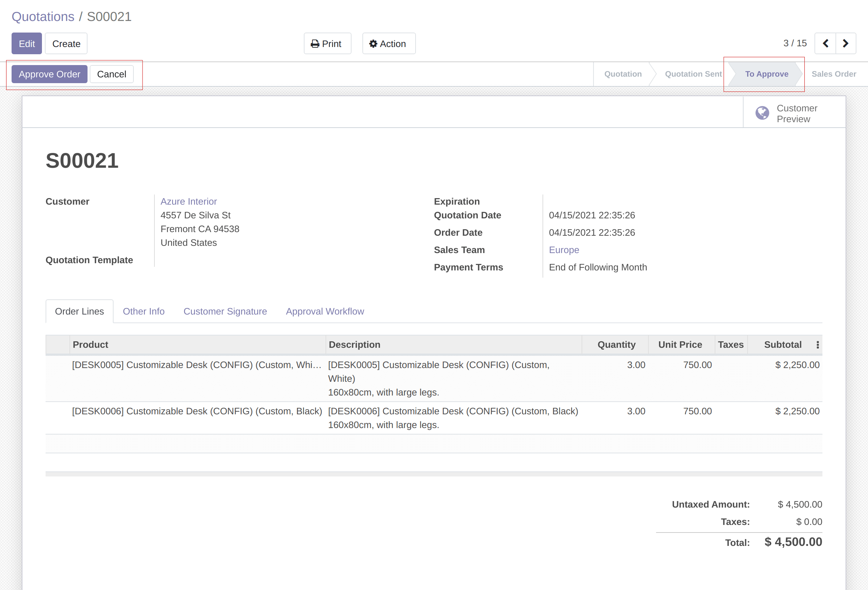Open the Azure Interior customer link
The image size is (868, 590).
tap(188, 202)
